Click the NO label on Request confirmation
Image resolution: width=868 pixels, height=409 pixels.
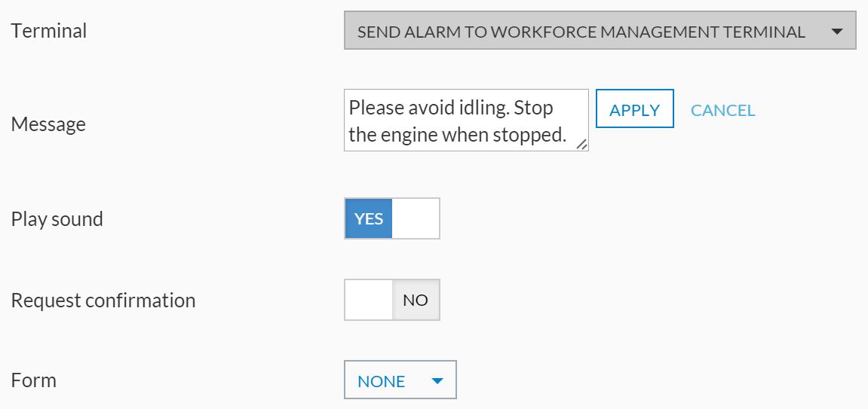416,300
